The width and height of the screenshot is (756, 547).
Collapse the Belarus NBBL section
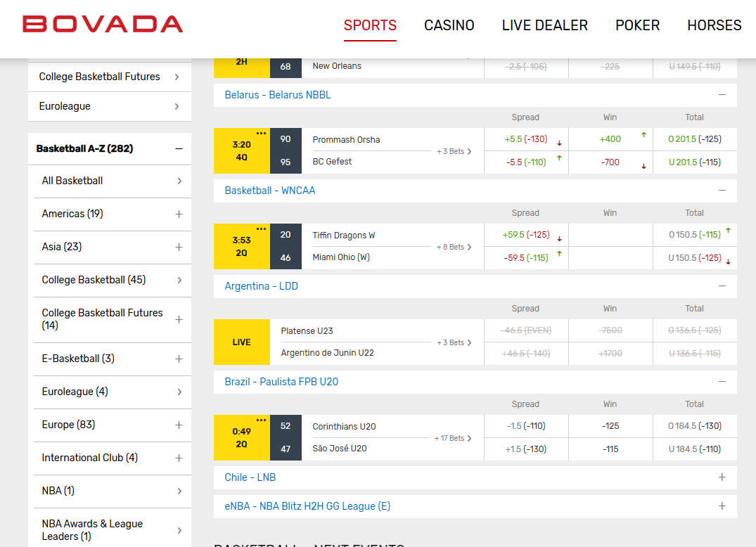[x=722, y=95]
